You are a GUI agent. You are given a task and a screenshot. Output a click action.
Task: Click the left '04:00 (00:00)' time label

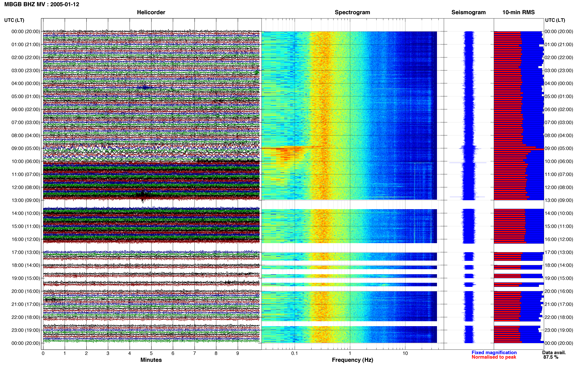[26, 83]
